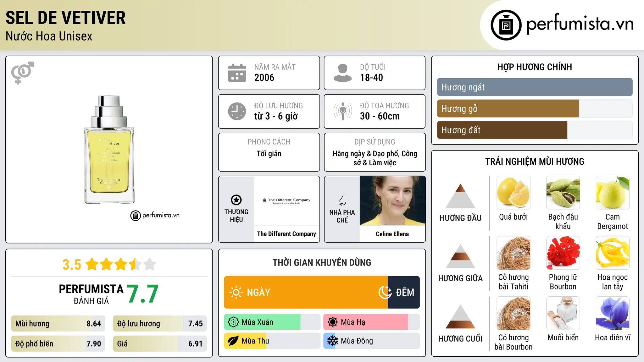Click the person icon beside age range
The height and width of the screenshot is (362, 644).
click(x=343, y=73)
